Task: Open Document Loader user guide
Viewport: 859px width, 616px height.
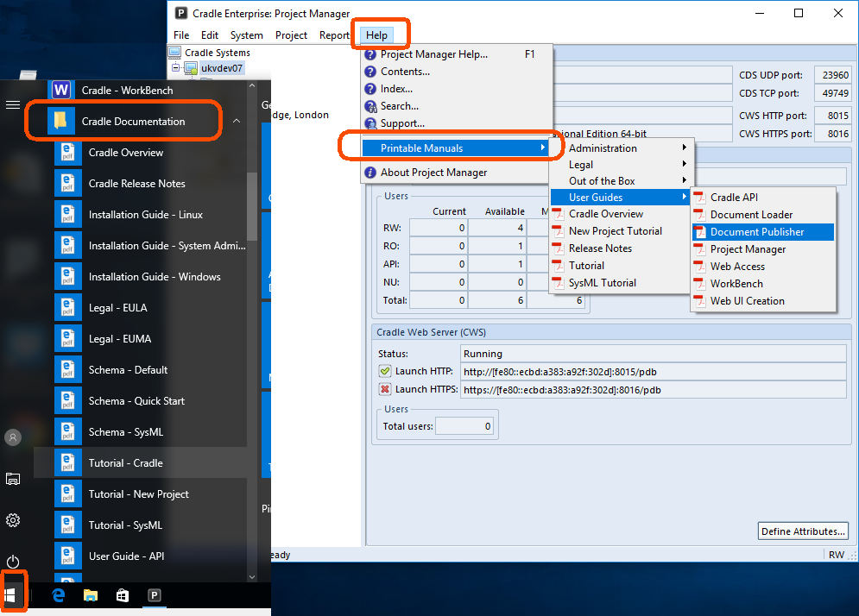Action: [763, 215]
